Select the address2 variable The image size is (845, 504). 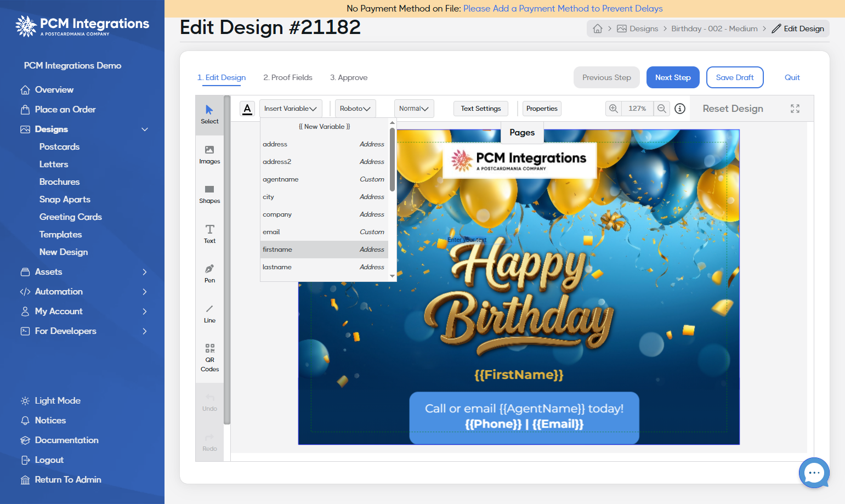(324, 162)
